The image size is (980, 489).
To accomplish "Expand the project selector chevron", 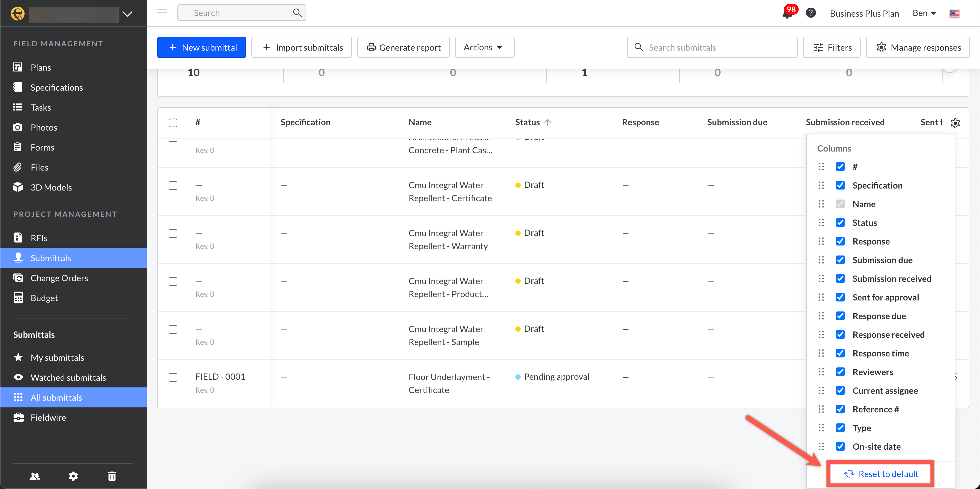I will [127, 14].
